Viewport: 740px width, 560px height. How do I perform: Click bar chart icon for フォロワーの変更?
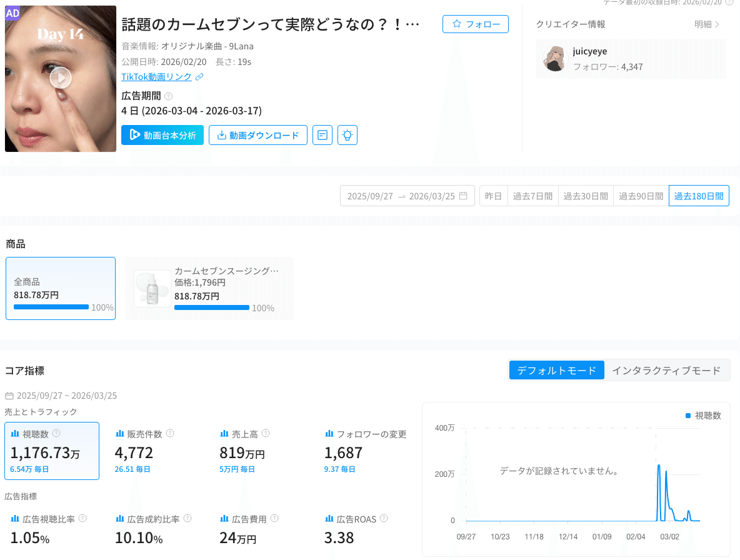click(x=329, y=434)
